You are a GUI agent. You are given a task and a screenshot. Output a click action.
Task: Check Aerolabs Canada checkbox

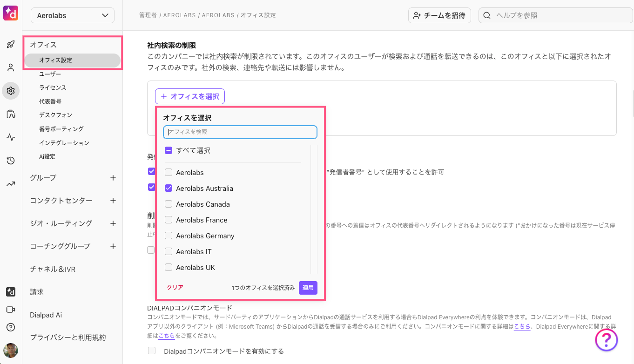169,204
